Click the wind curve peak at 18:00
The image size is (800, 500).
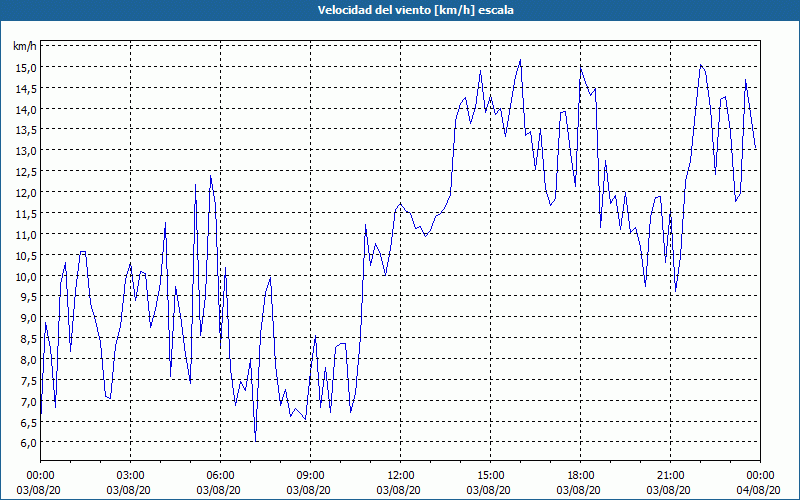click(581, 67)
